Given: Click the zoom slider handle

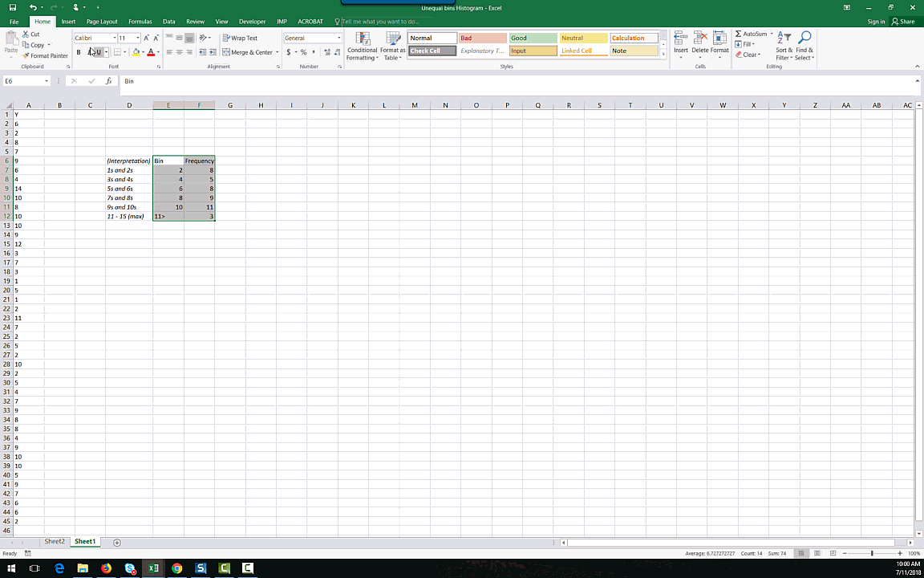Looking at the screenshot, I should click(x=872, y=553).
